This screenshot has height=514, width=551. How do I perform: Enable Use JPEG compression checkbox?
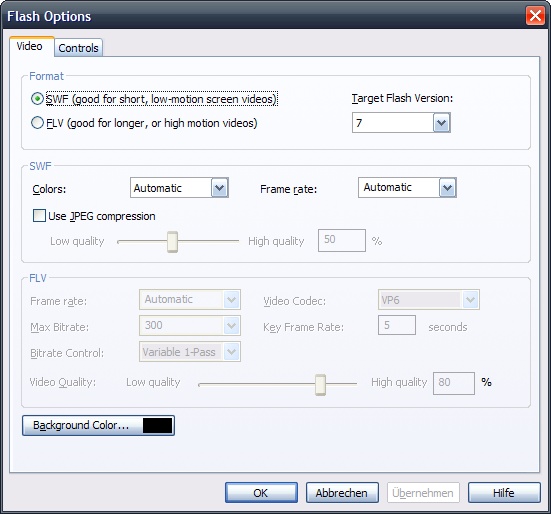click(x=39, y=216)
